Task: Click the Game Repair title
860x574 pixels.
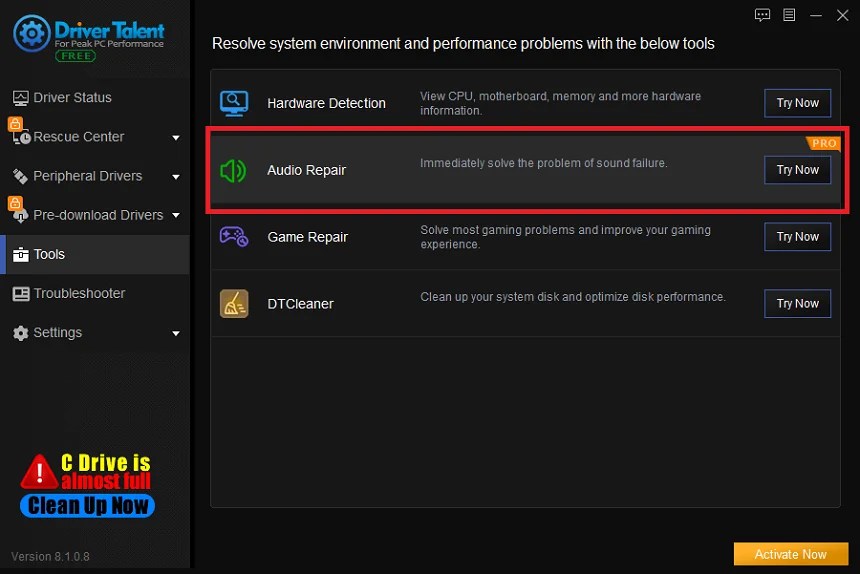Action: coord(308,237)
